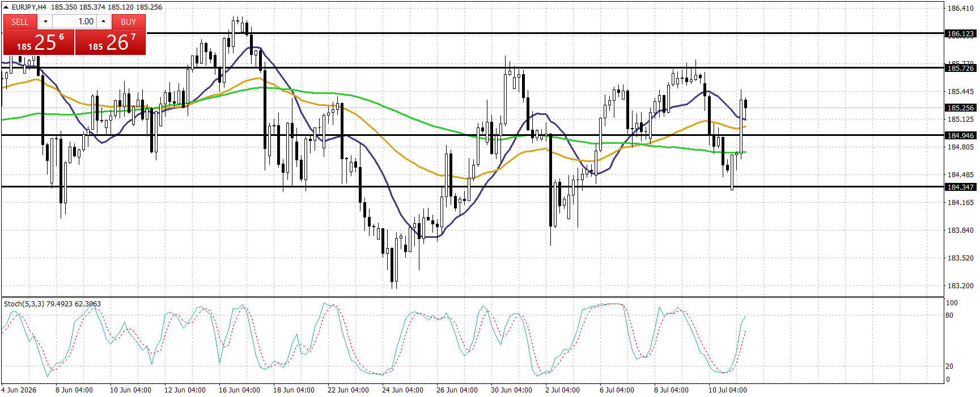Select the 185.726 horizontal line price label

(x=961, y=69)
